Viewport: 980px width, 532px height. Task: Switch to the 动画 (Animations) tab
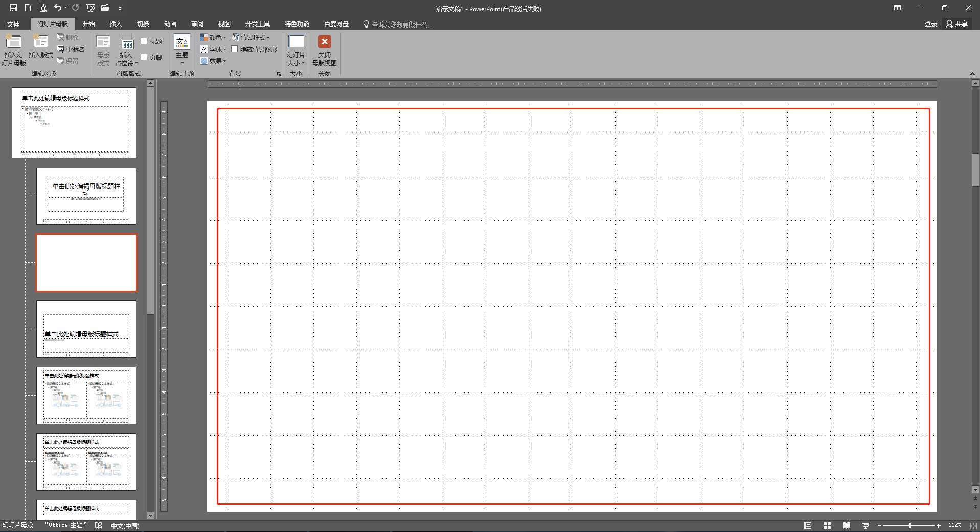[170, 24]
